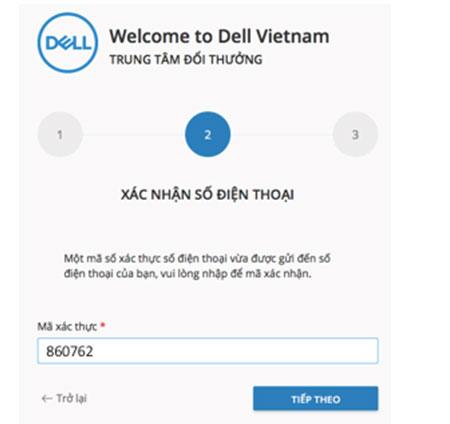Viewport: 450px width, 424px height.
Task: Click the red required asterisk
Action: [103, 325]
